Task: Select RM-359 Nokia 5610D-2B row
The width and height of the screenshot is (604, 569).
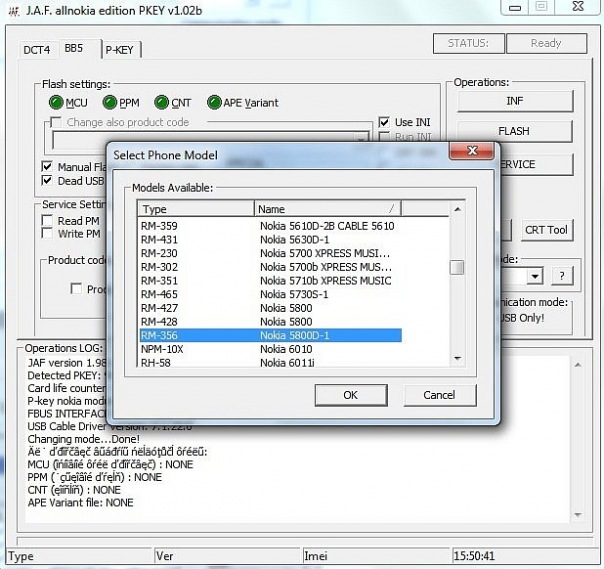Action: click(x=270, y=226)
